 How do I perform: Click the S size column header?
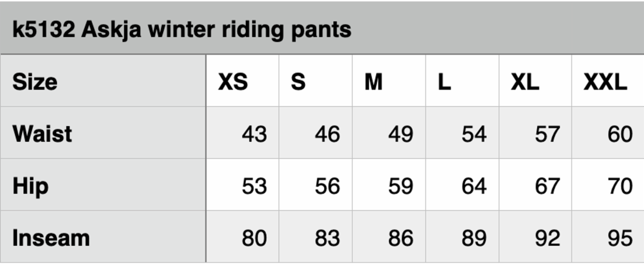(x=298, y=82)
